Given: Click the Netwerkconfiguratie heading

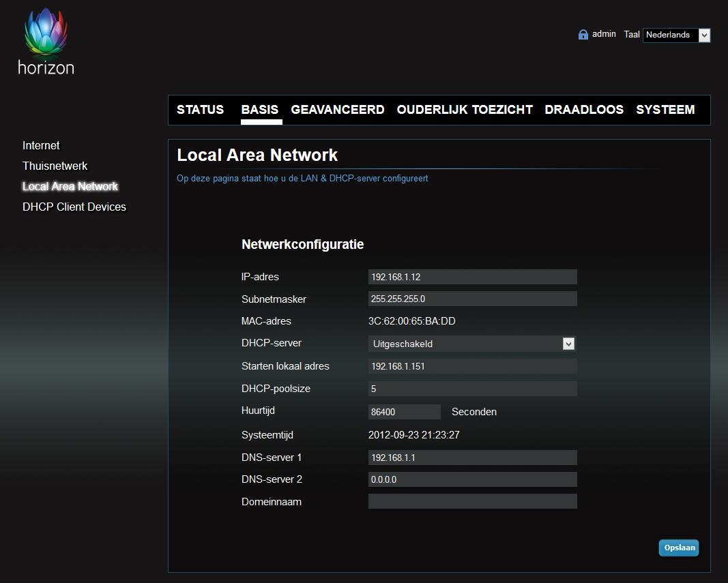Looking at the screenshot, I should (303, 244).
